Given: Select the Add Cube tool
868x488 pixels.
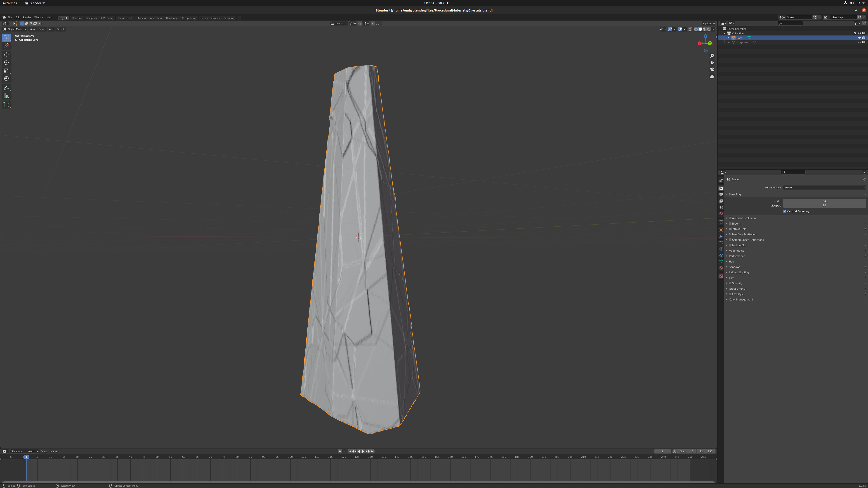Looking at the screenshot, I should point(6,105).
